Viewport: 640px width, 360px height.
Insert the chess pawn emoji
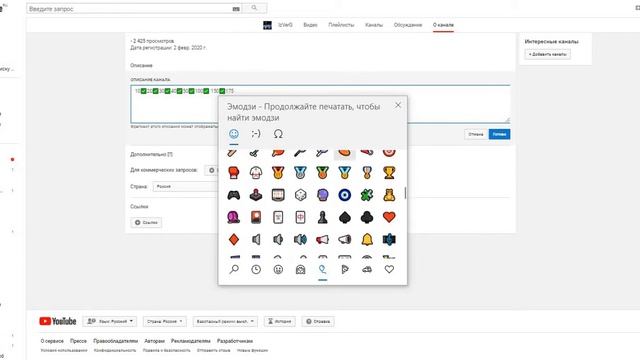pyautogui.click(x=322, y=217)
